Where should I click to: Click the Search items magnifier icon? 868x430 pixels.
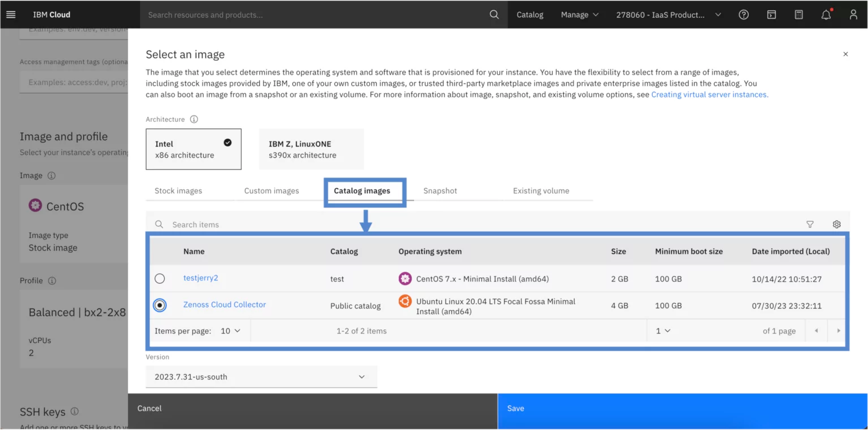coord(159,224)
